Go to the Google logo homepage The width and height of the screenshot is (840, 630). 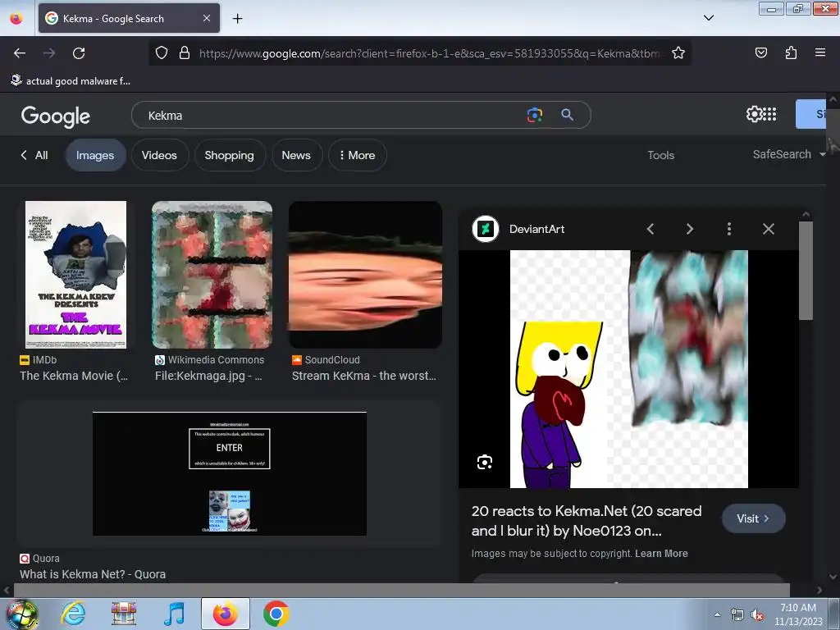pos(56,116)
